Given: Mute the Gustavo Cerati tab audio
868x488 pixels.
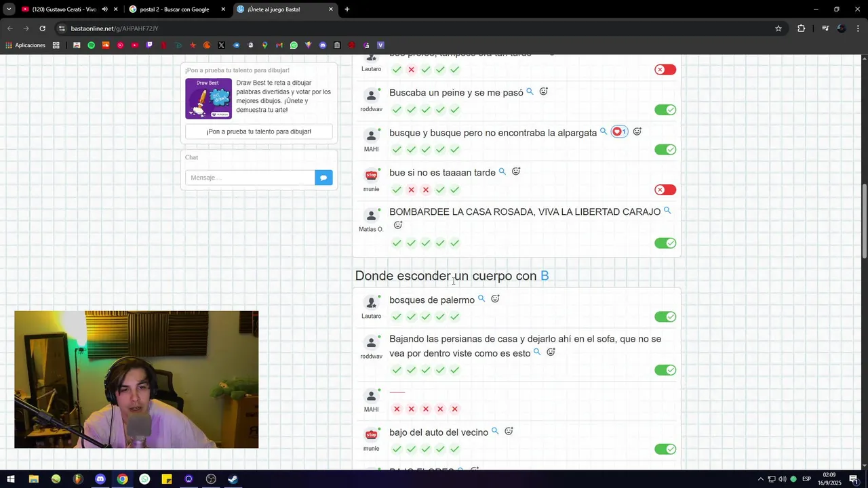Looking at the screenshot, I should (x=104, y=9).
